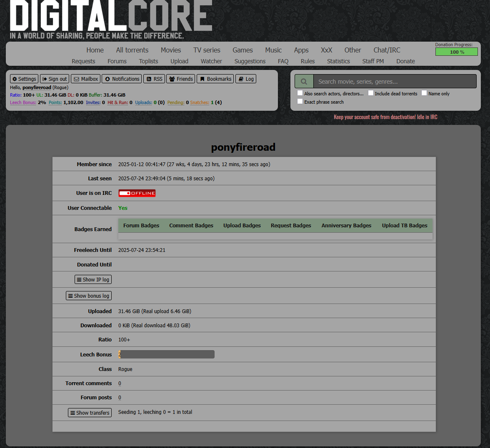Image resolution: width=490 pixels, height=448 pixels.
Task: Open the RSS feed icon button
Action: 154,79
